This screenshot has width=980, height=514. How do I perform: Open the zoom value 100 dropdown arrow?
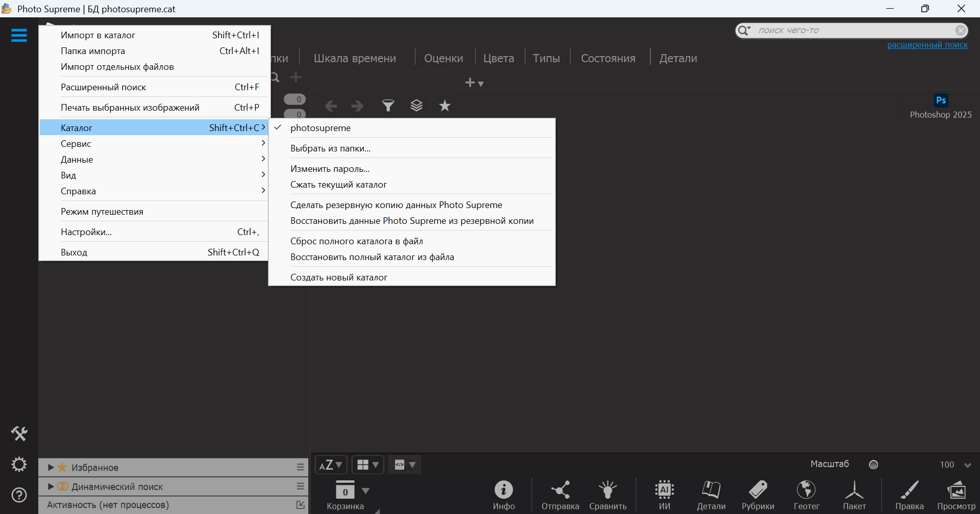[967, 465]
